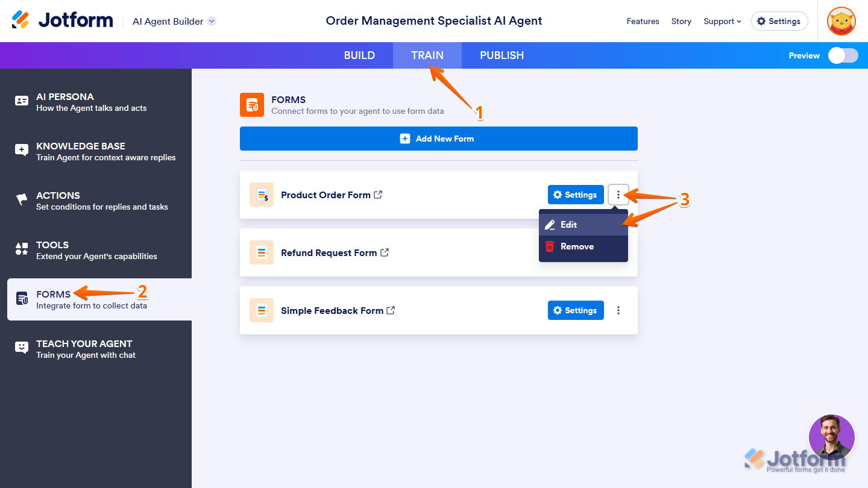Open Settings for Product Order Form

[576, 195]
